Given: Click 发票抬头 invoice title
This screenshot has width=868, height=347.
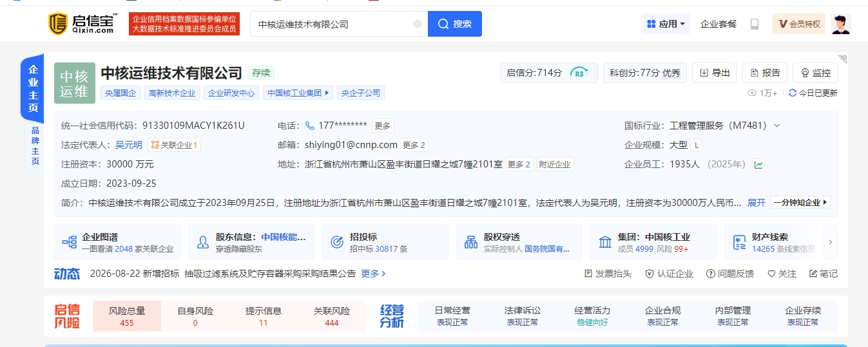Looking at the screenshot, I should pos(608,274).
